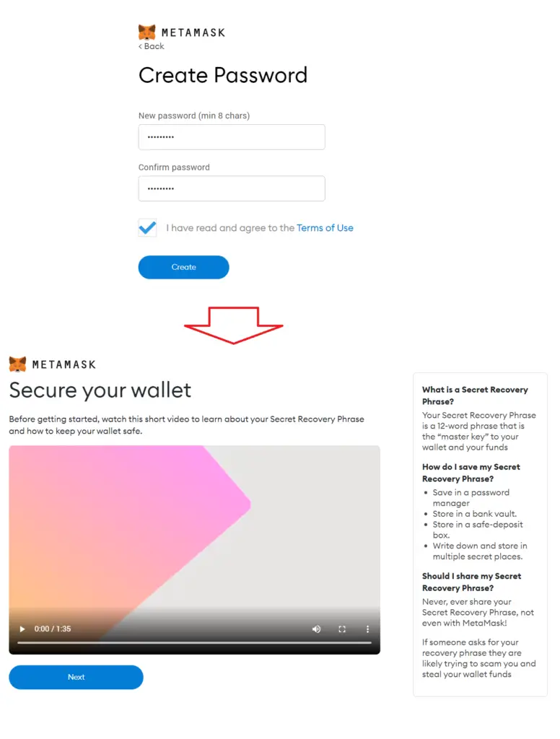
Task: Open the video's three-dot options menu
Action: click(x=367, y=629)
